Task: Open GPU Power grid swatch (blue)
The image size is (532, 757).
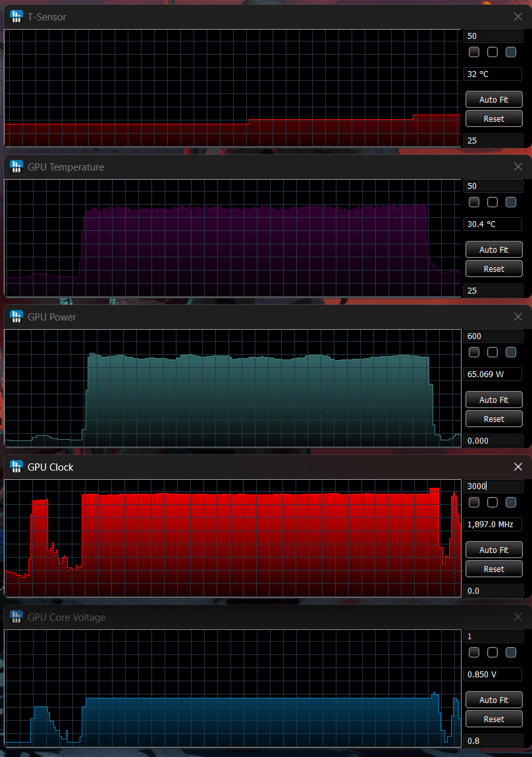Action: [511, 352]
